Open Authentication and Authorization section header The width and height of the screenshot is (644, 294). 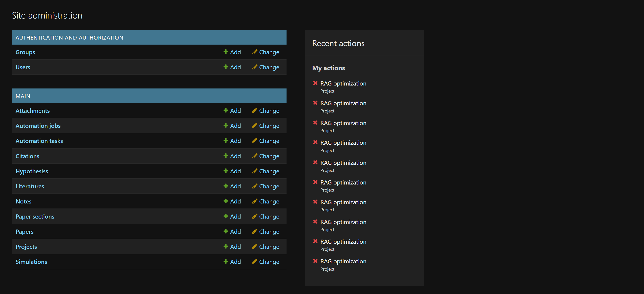click(69, 37)
